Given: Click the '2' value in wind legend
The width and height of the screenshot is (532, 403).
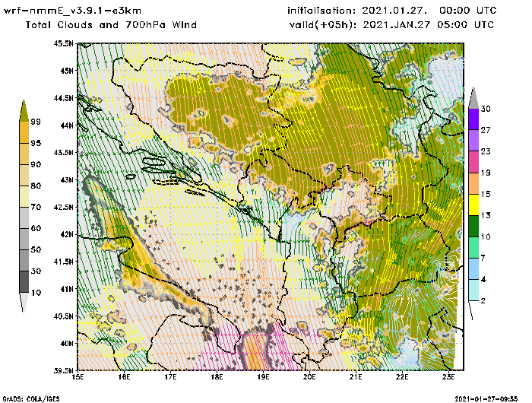Looking at the screenshot, I should click(x=483, y=301).
